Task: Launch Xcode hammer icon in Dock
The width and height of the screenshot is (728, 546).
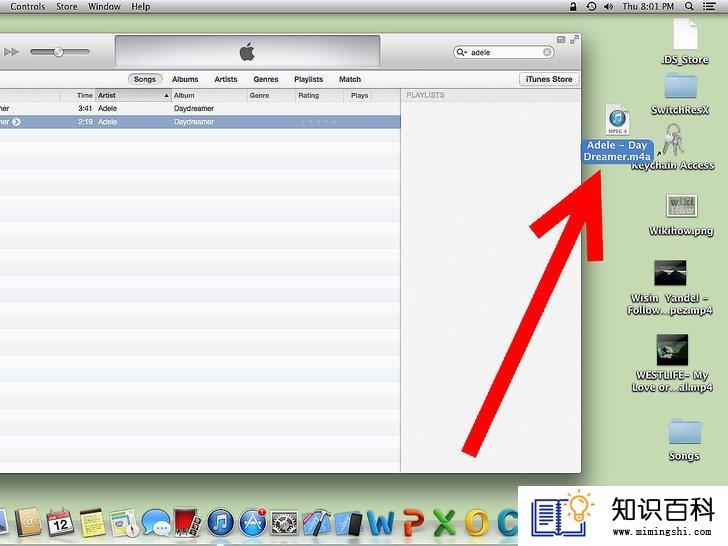Action: click(x=317, y=523)
